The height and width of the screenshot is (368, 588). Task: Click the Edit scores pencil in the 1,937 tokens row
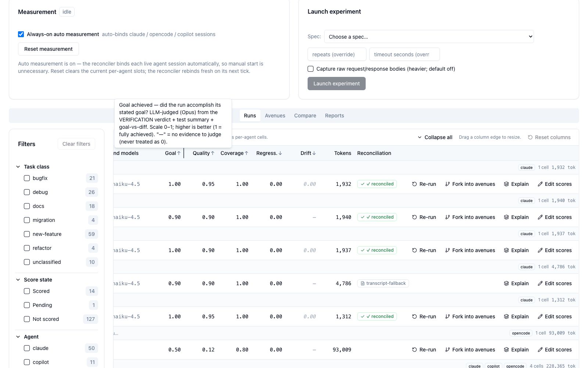click(540, 250)
